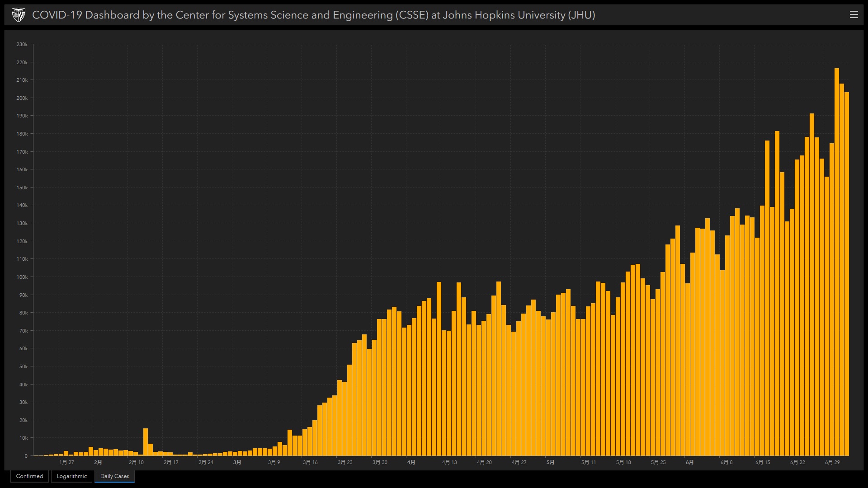Viewport: 868px width, 488px height.
Task: Click the 3月 9 date label
Action: click(x=274, y=462)
